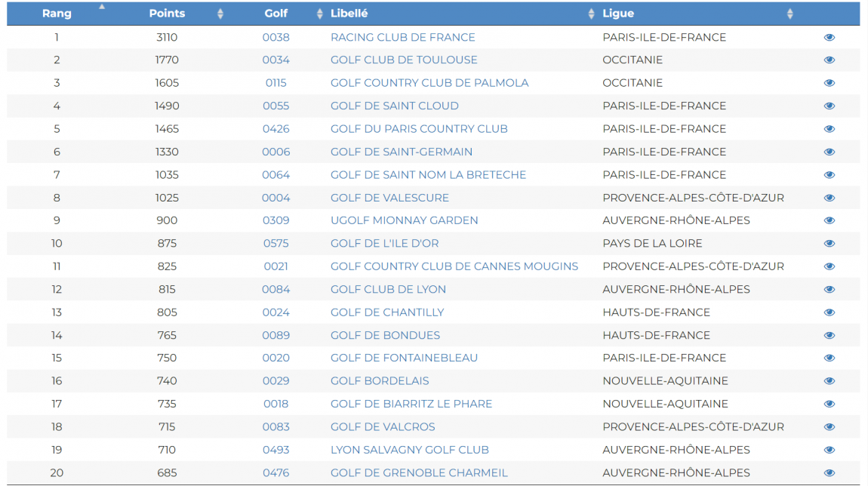Open GOLF DE FONTAINEBLEAU link
The image size is (868, 486).
(x=404, y=358)
